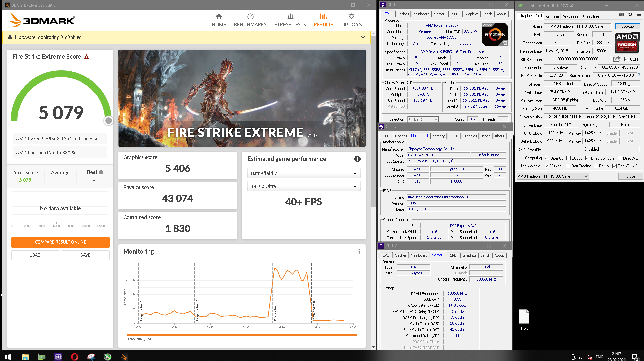Switch to CPU-Z taskbar icon

[58, 357]
